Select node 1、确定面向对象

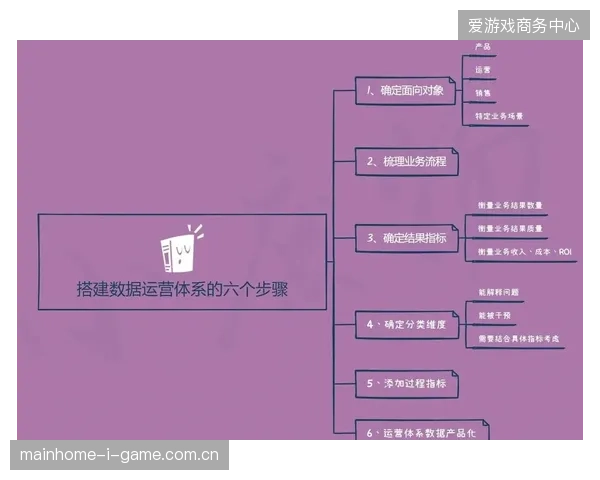[405, 90]
